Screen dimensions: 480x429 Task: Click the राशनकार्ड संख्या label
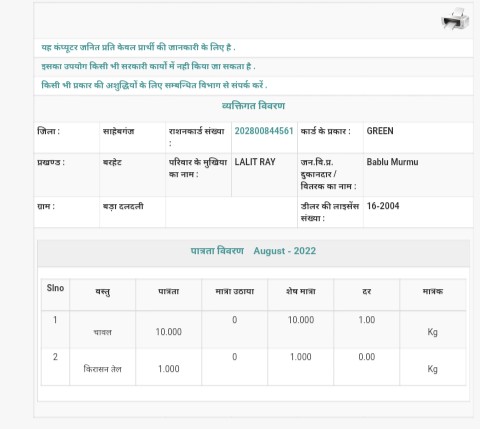pos(197,137)
